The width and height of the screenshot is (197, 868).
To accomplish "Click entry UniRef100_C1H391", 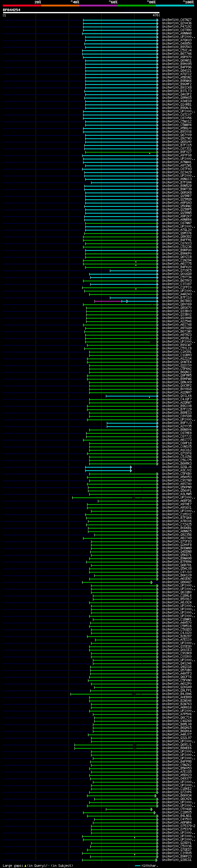I will pyautogui.click(x=176, y=352).
